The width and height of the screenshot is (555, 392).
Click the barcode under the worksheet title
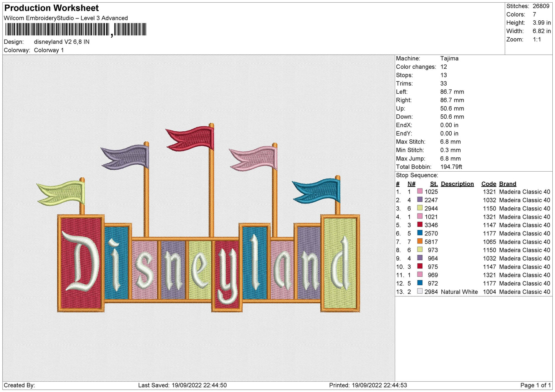pyautogui.click(x=76, y=30)
